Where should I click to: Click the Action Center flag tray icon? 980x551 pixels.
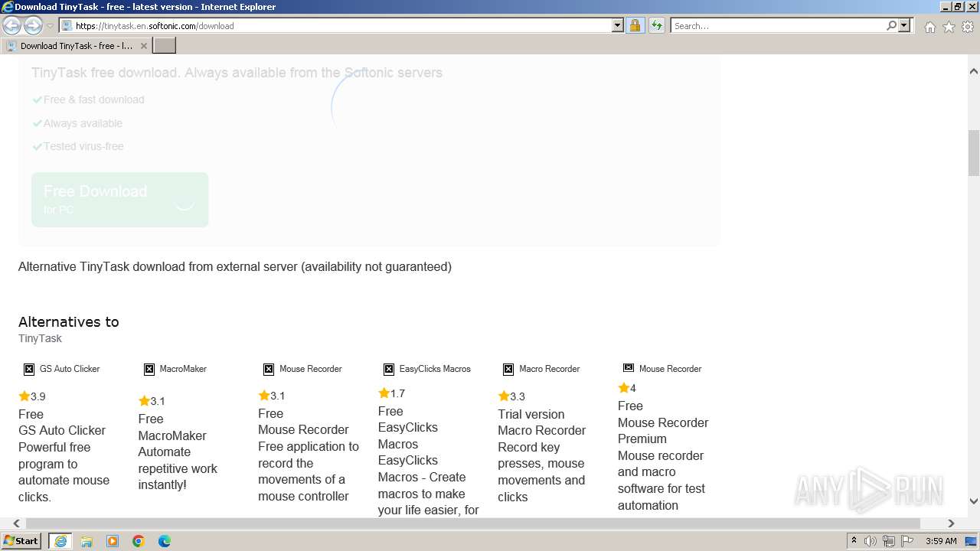click(908, 541)
